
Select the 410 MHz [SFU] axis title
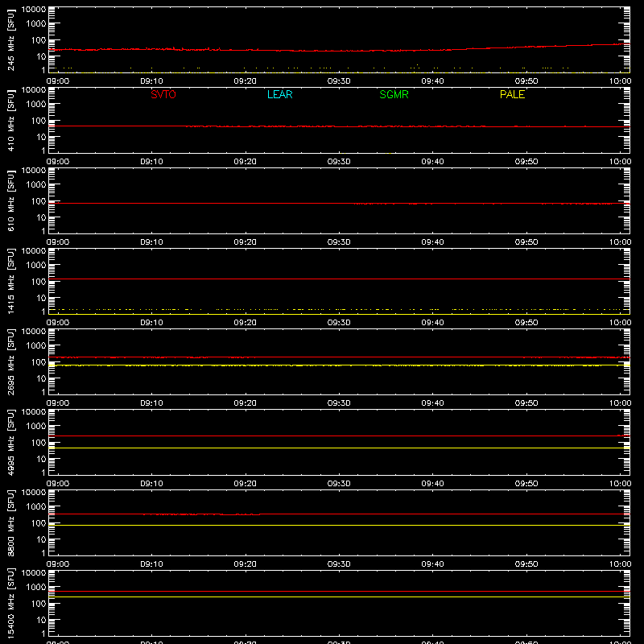click(10, 121)
